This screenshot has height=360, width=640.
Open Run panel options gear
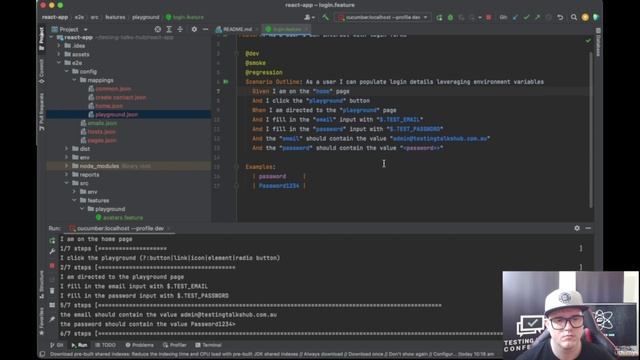[577, 228]
